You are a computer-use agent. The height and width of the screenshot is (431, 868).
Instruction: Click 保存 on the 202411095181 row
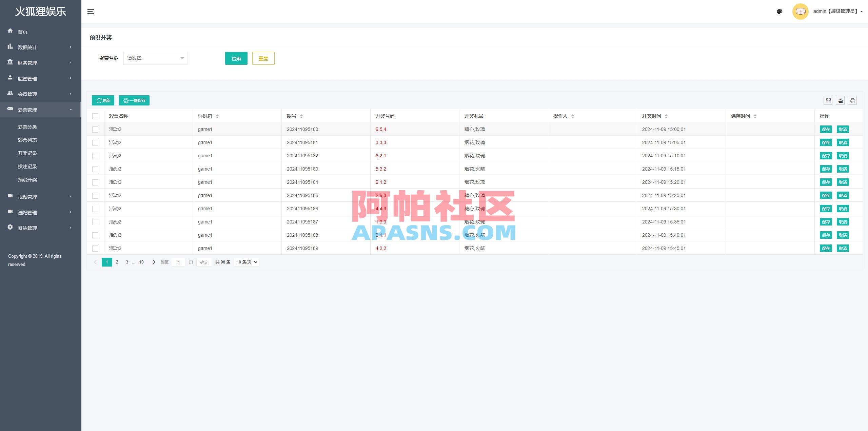pos(826,142)
